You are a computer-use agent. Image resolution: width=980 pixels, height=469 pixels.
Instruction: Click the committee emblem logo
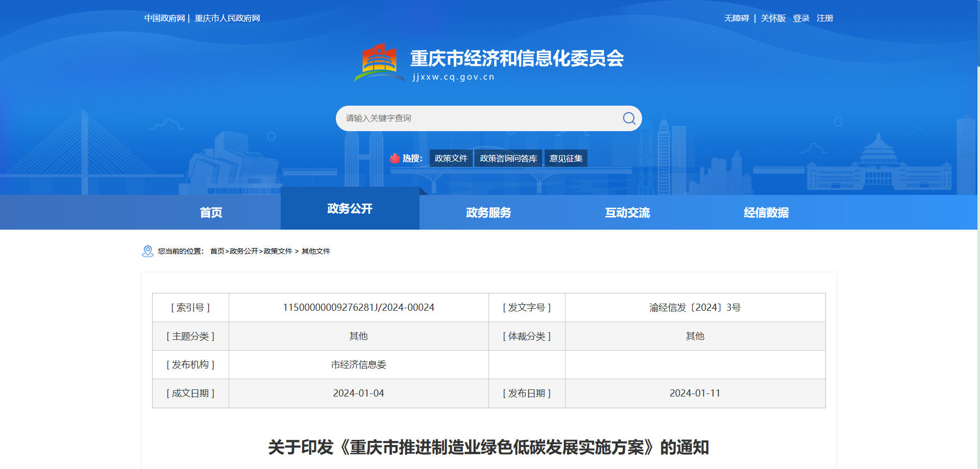[379, 63]
